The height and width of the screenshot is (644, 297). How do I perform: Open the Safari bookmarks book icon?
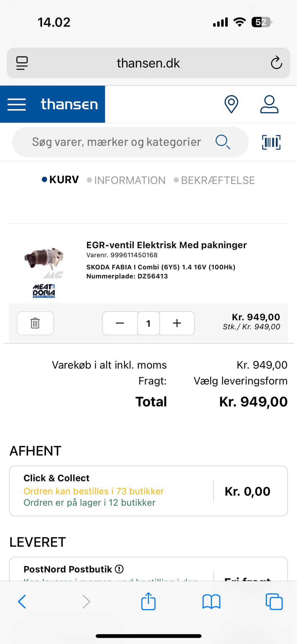tap(211, 602)
